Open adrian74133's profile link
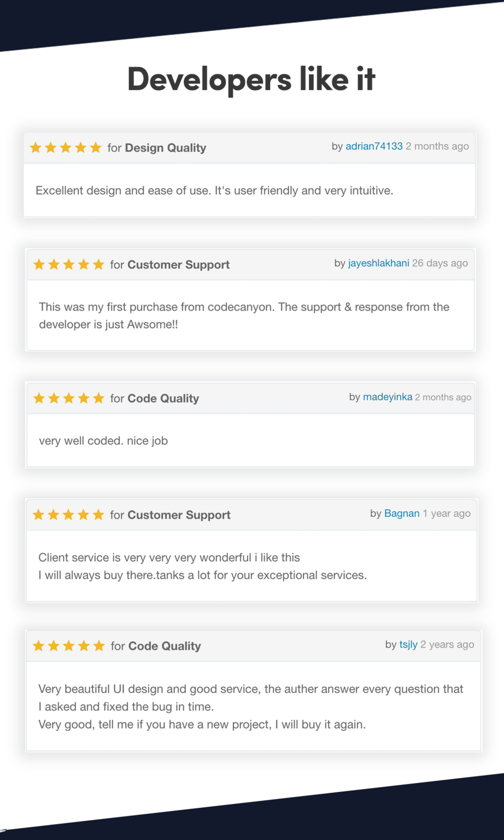Viewport: 504px width, 840px height. tap(374, 146)
